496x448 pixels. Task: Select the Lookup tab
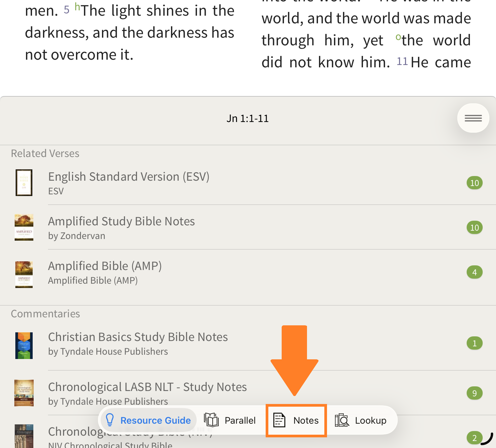coord(361,420)
